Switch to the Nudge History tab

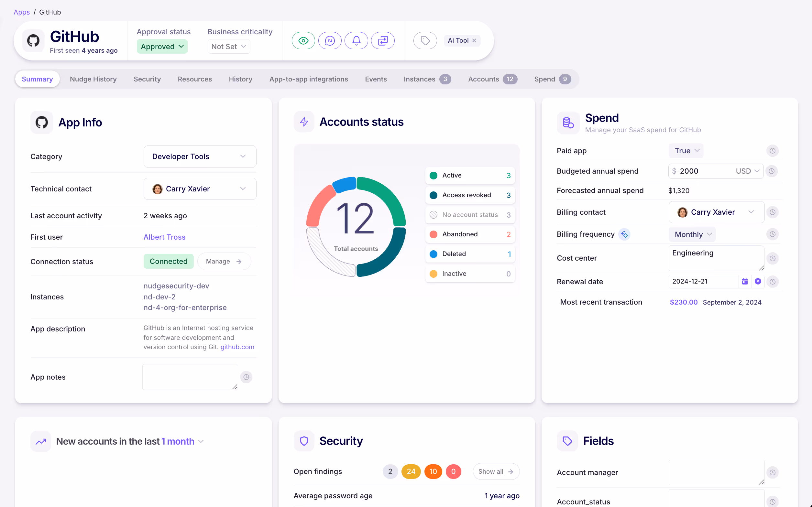pyautogui.click(x=93, y=79)
